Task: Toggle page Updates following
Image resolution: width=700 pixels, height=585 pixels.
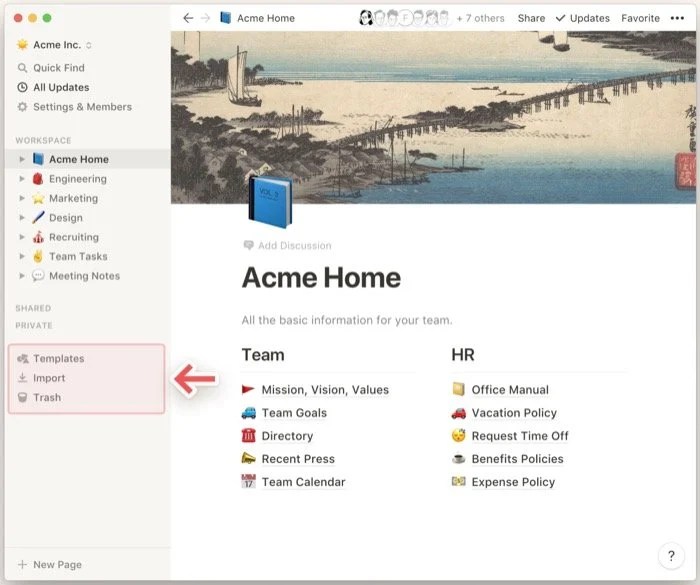Action: 583,18
